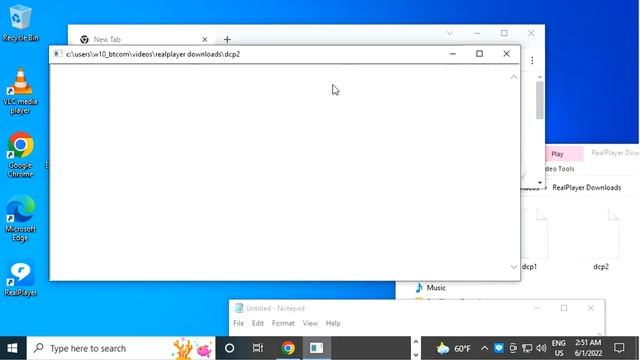Click RealPlayer Downloads in Explorer address path
The image size is (640, 360).
coord(587,187)
